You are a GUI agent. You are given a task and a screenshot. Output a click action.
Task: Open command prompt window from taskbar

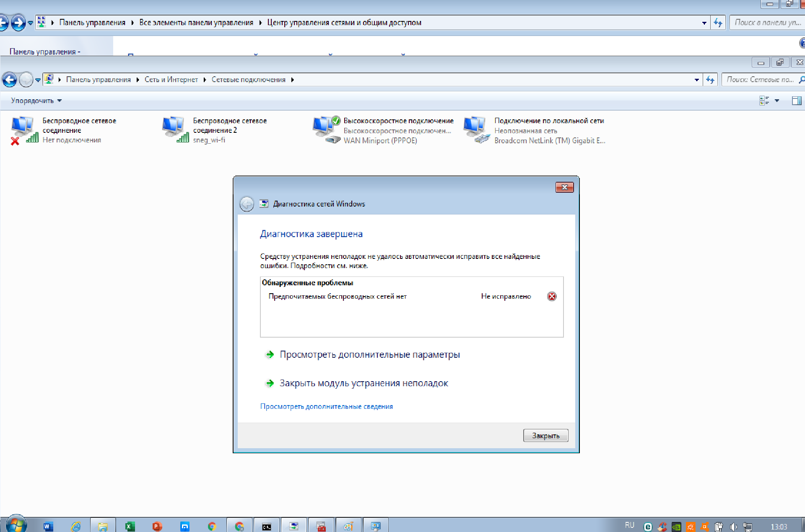(x=266, y=526)
